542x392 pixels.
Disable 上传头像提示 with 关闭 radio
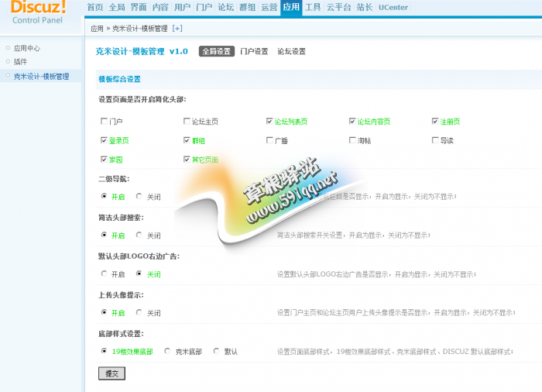coord(139,312)
